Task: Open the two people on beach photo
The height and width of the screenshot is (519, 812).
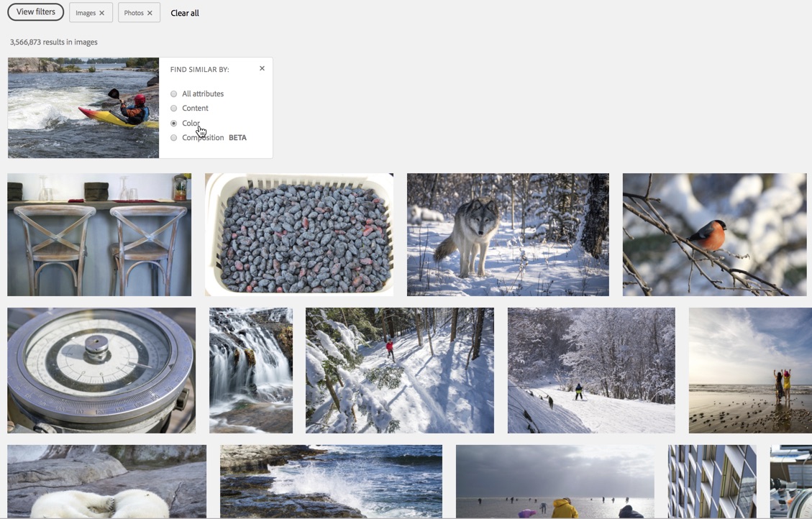Action: [x=750, y=370]
